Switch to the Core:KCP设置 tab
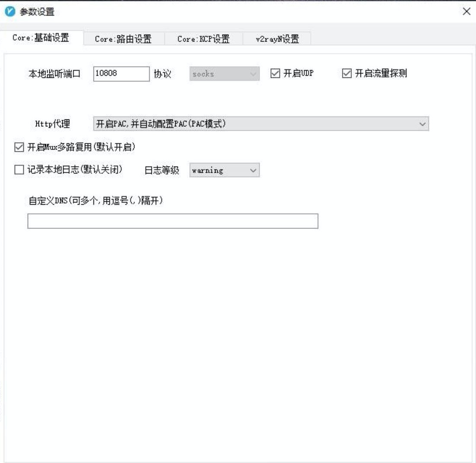Screen dimensions: 476x463 click(x=203, y=39)
